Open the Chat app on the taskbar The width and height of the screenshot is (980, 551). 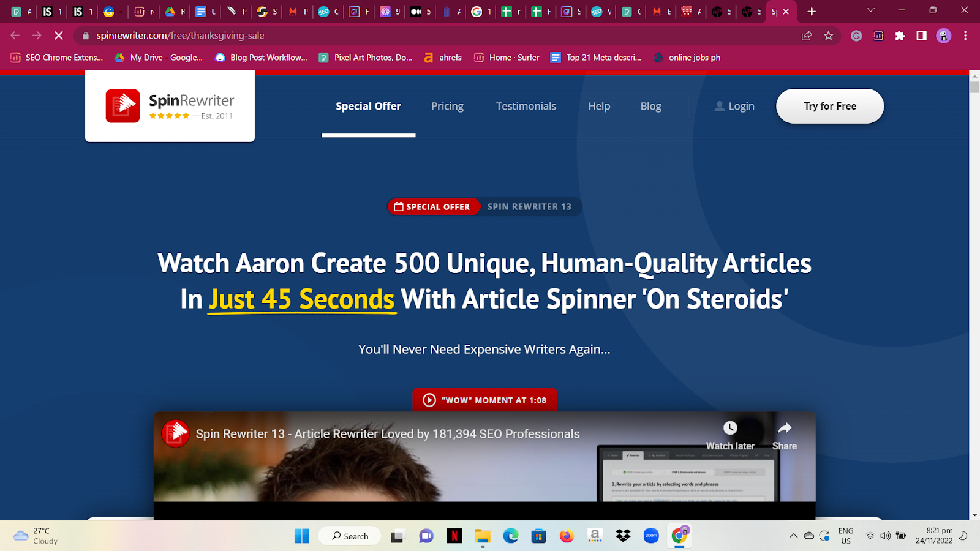click(426, 536)
